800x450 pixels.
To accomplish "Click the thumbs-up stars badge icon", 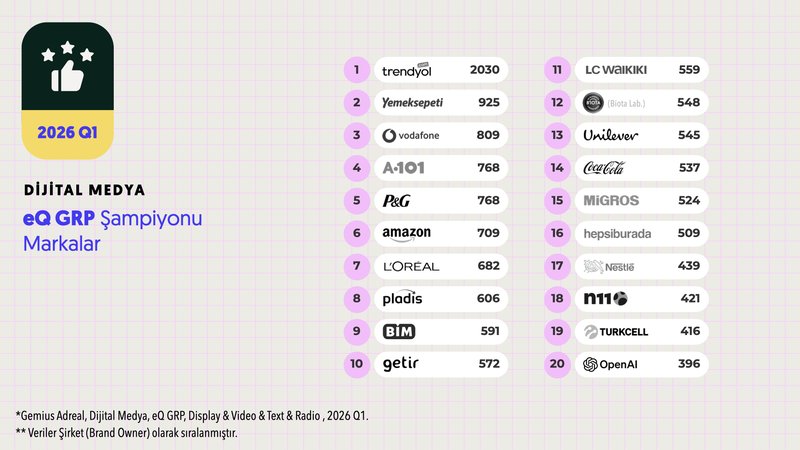I will 67,69.
